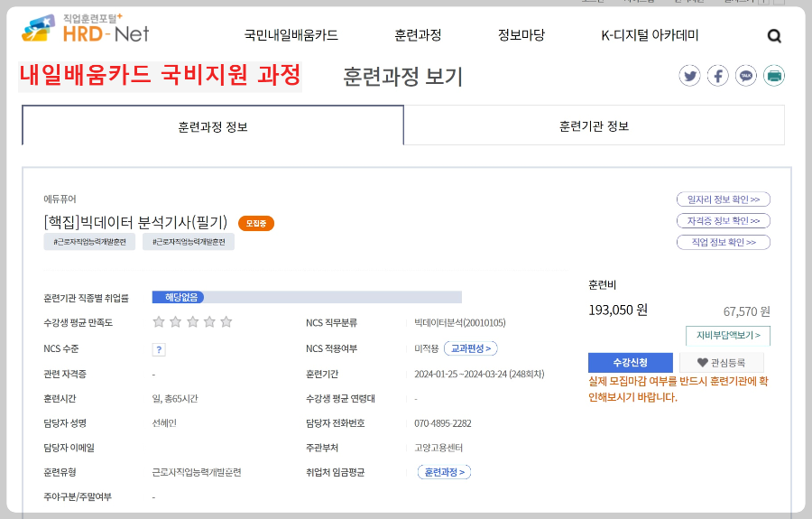Click the fifth satisfaction star

pyautogui.click(x=226, y=322)
